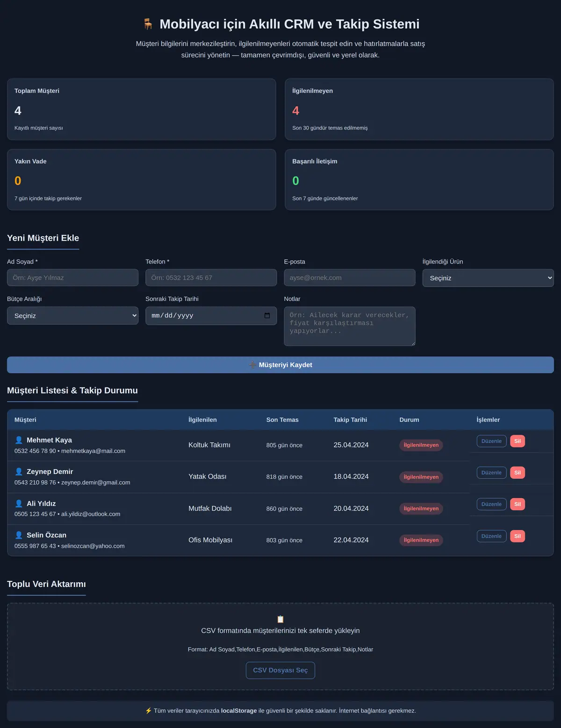Click the chair icon in the page title
The image size is (561, 728).
[148, 24]
